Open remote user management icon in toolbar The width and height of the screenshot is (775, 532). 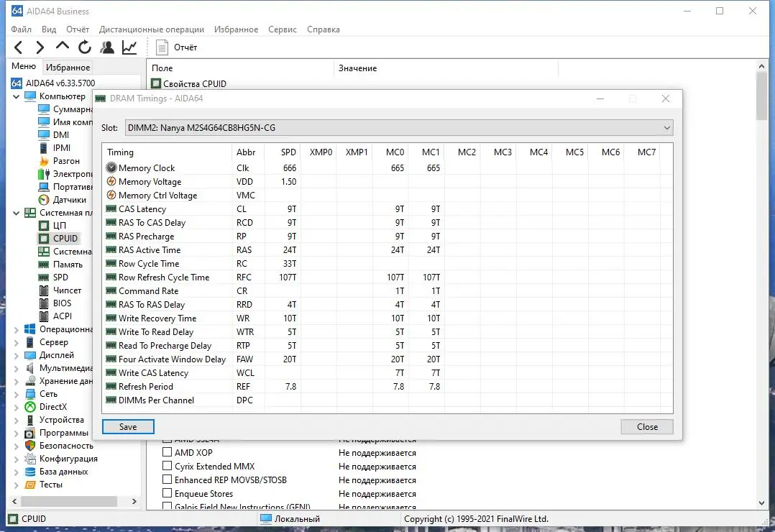106,47
